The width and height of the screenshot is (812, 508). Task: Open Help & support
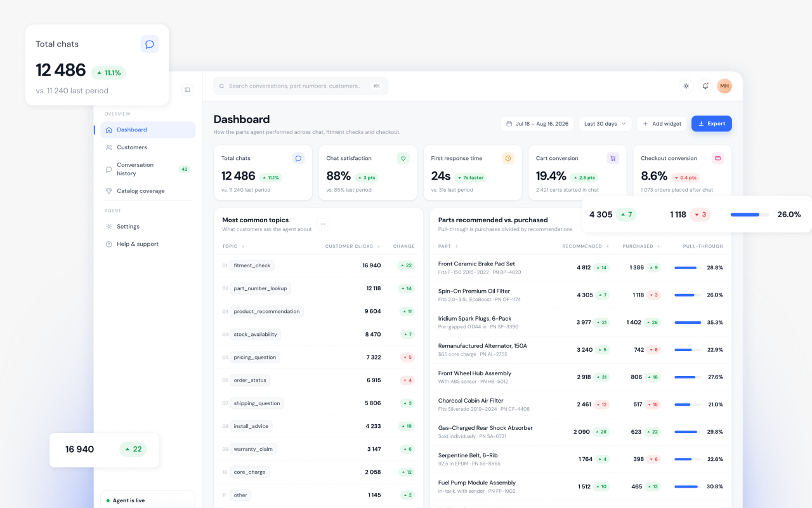click(148, 244)
